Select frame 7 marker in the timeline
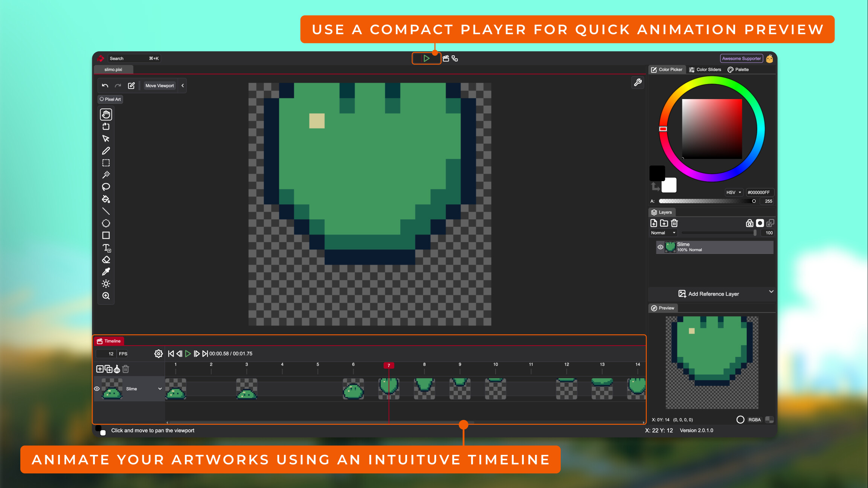Viewport: 868px width, 488px height. tap(389, 365)
